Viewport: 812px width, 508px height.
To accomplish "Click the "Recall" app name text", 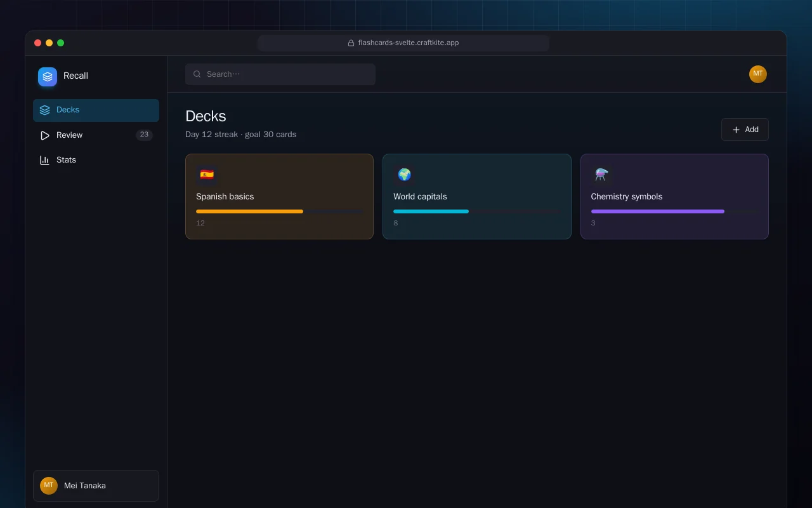I will [x=75, y=76].
